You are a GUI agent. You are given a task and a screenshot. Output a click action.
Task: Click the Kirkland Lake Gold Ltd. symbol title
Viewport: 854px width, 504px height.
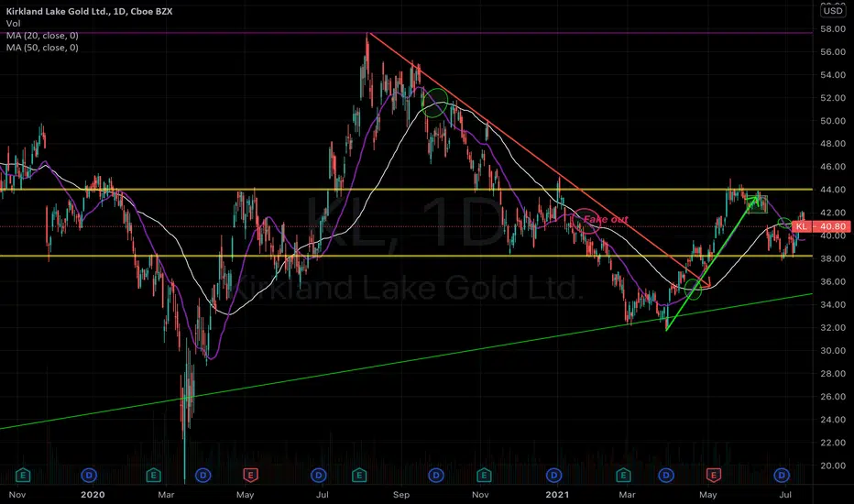coord(89,11)
